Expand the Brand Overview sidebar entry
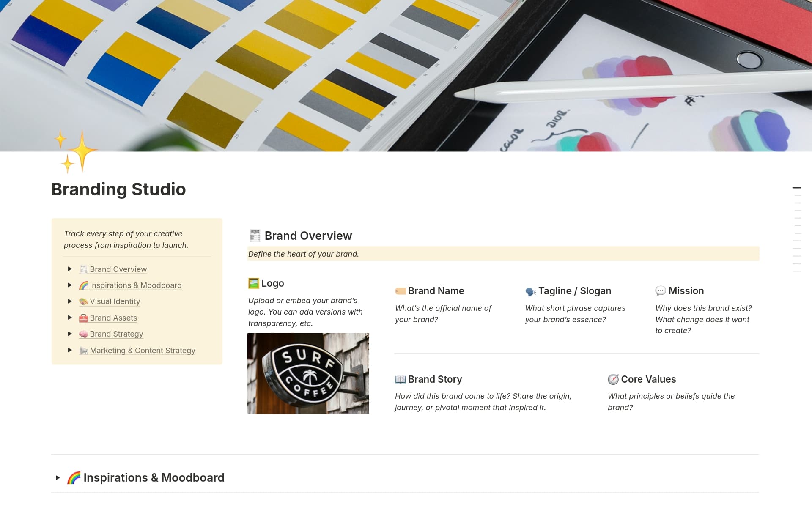812x507 pixels. [70, 269]
